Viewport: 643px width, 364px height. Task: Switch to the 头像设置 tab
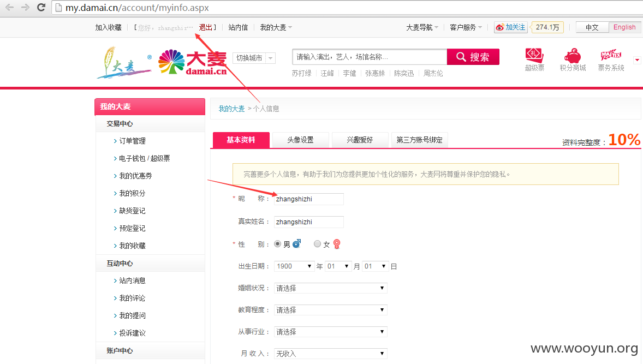coord(300,140)
